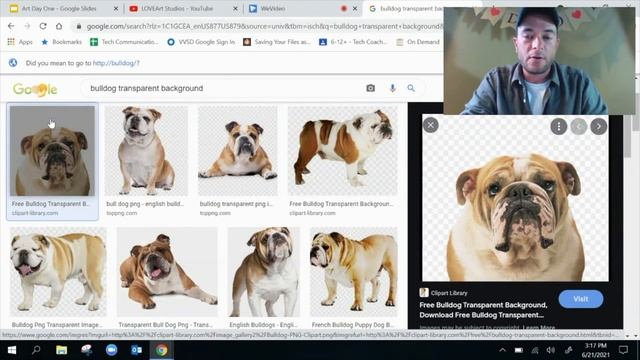Screen dimensions: 640x360
Task: Open the Bulldog Png Transparent Image thumbnail
Action: pyautogui.click(x=58, y=272)
